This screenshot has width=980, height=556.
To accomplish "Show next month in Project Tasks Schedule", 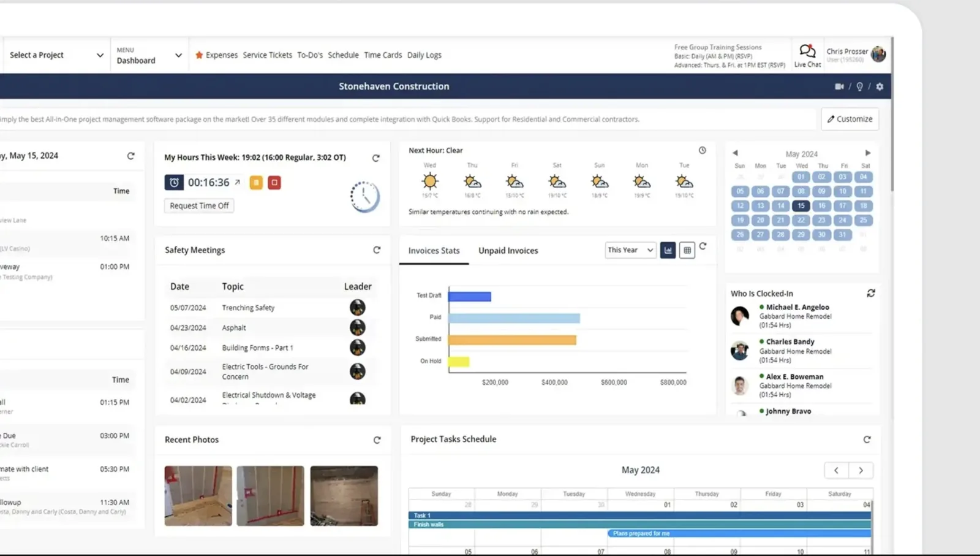I will click(861, 471).
